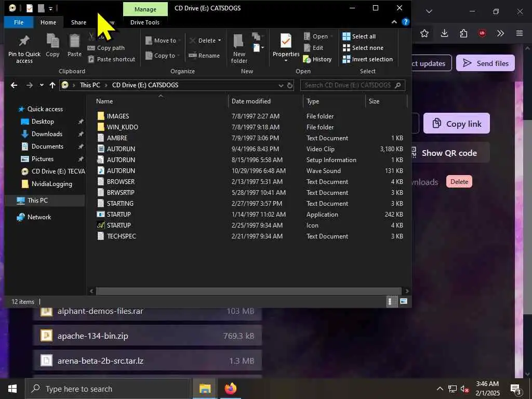Open the Drive Tools tab
The width and height of the screenshot is (532, 399).
tap(145, 22)
